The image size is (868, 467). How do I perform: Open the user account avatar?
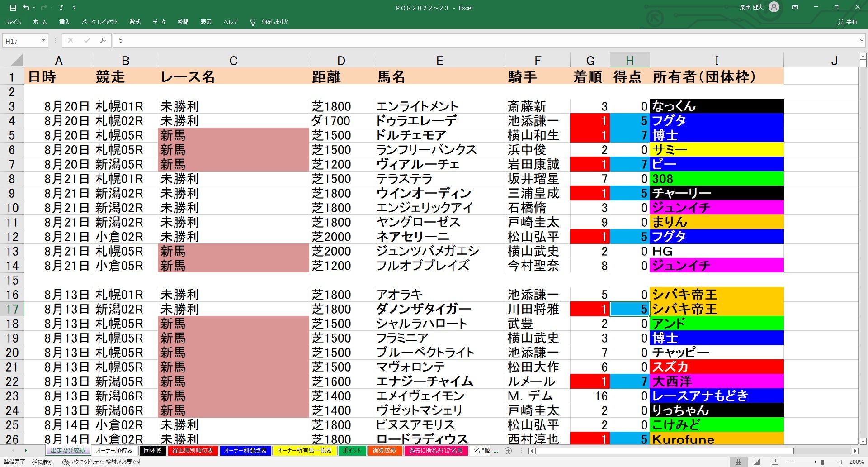coord(774,7)
